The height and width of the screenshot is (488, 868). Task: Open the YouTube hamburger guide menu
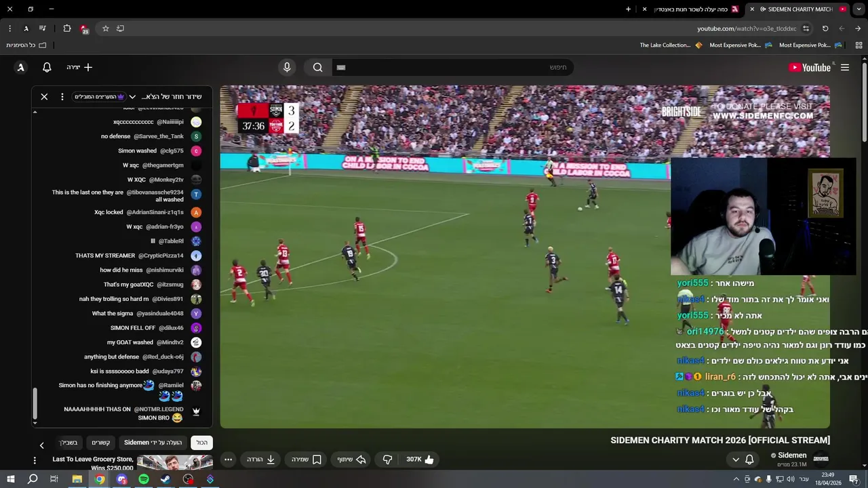click(845, 67)
